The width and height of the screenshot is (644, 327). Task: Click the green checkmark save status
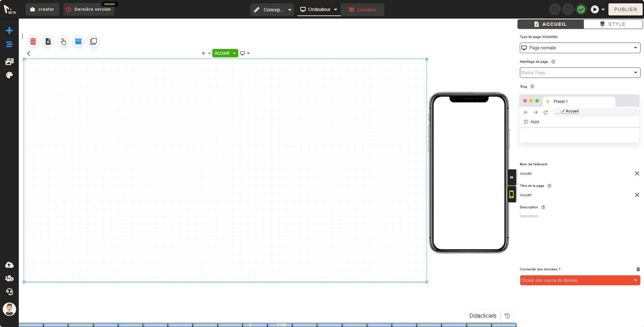pyautogui.click(x=581, y=9)
